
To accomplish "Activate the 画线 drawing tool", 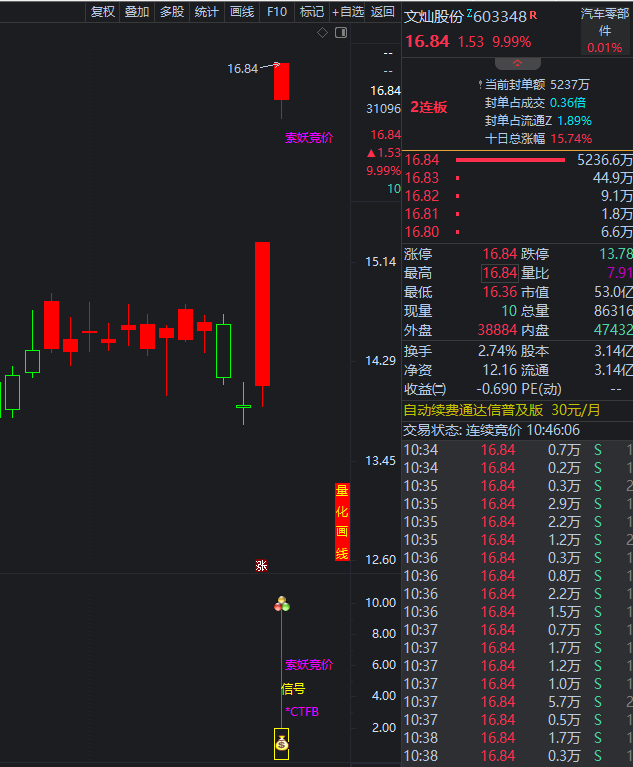I will point(242,11).
